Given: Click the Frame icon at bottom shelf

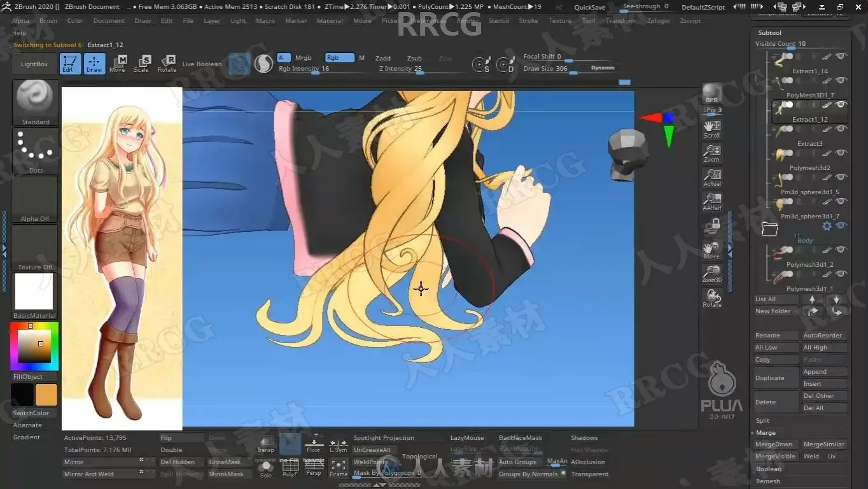Looking at the screenshot, I should point(339,468).
